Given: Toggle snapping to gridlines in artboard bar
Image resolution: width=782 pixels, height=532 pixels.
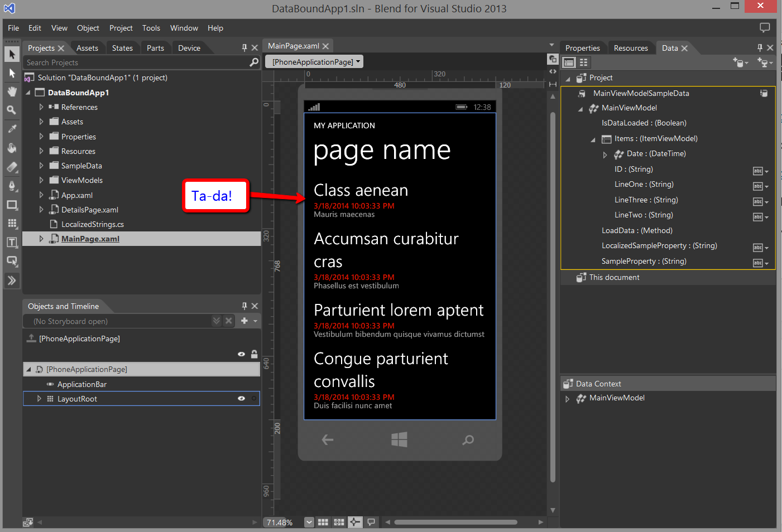Looking at the screenshot, I should pyautogui.click(x=339, y=523).
